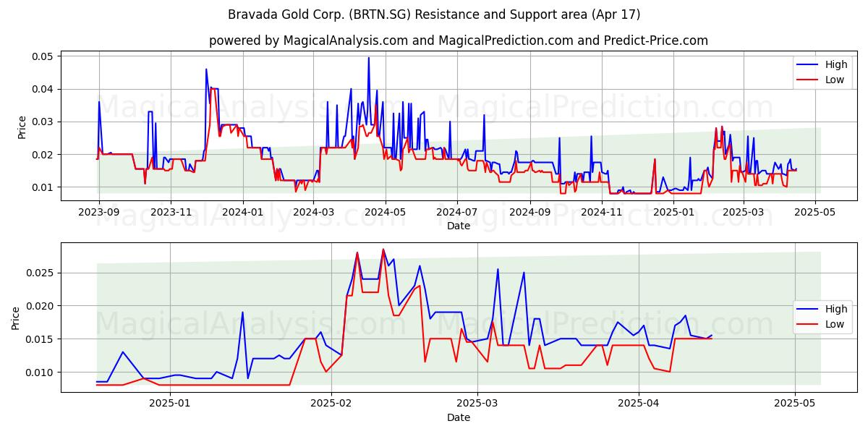The image size is (868, 434).
Task: Click the lower chart 'Price' axis label
Action: [16, 317]
